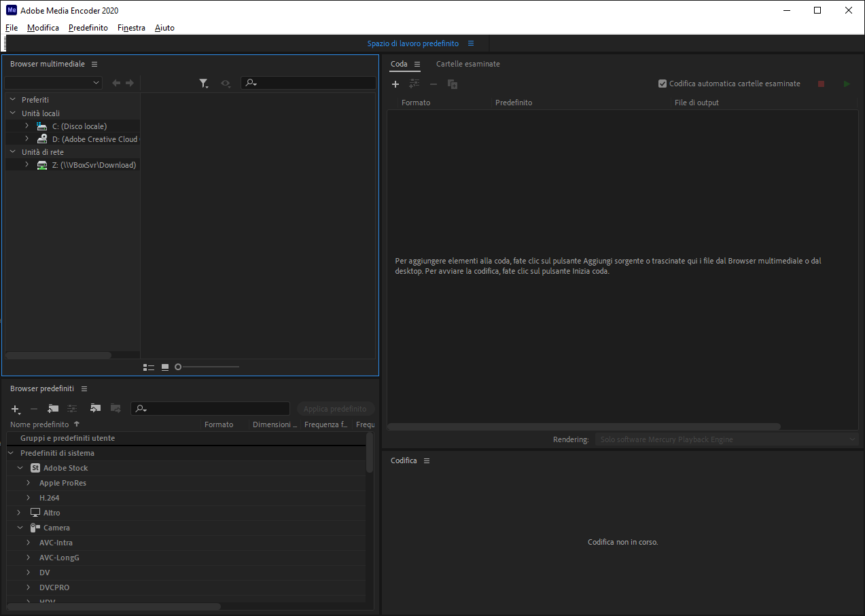Click the Duplicate icon in the Coda toolbar

(453, 84)
